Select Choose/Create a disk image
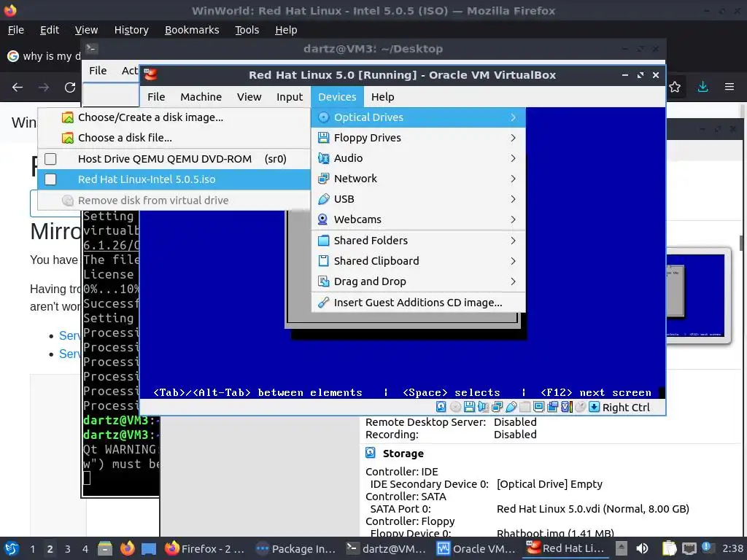Viewport: 747px width, 560px height. 174,117
